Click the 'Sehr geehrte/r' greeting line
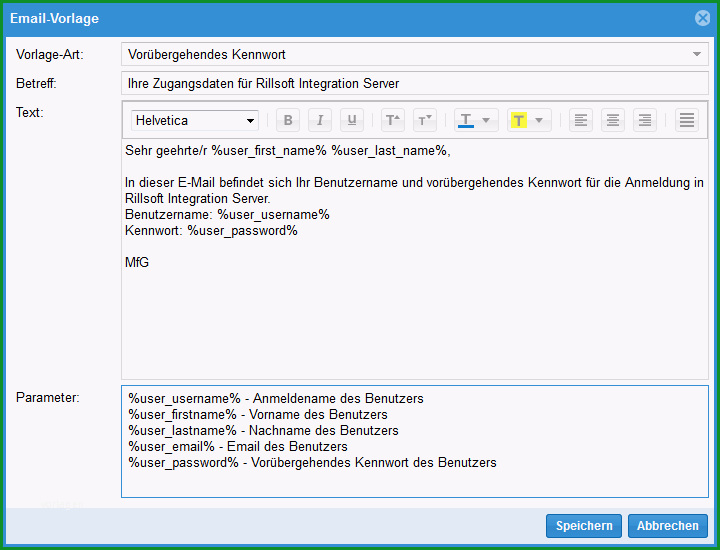 tap(288, 151)
